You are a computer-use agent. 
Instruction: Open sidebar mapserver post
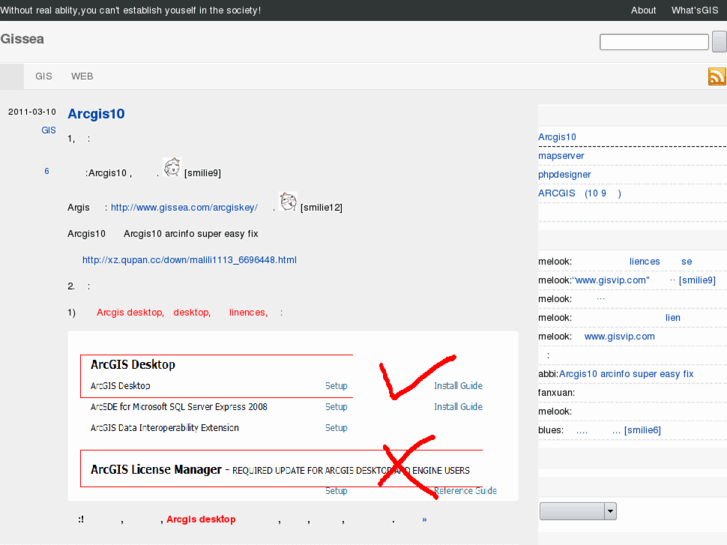[561, 156]
